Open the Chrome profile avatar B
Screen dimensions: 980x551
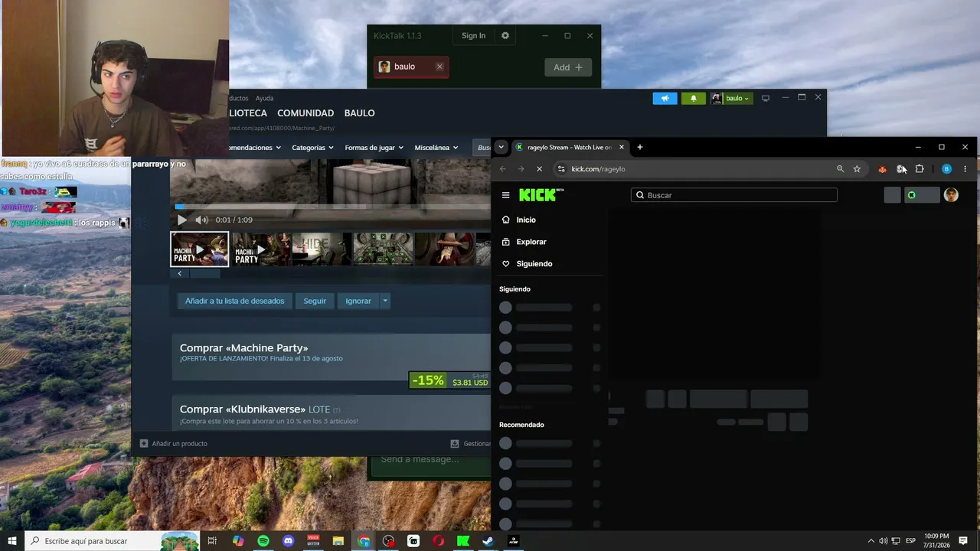(946, 169)
